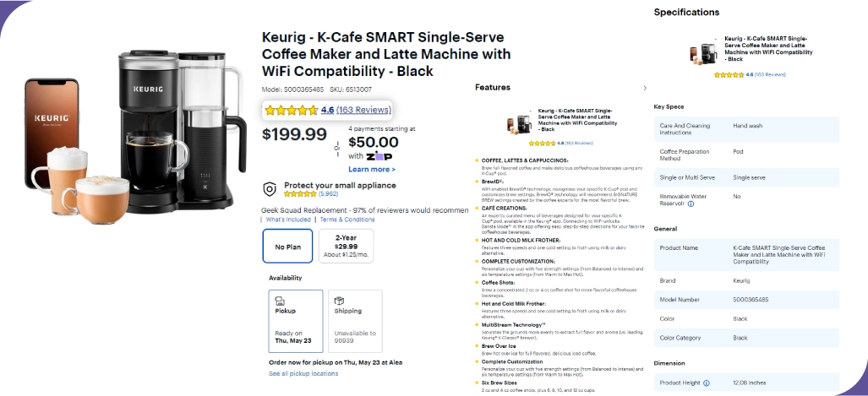The image size is (868, 396).
Task: Choose Shipping as the delivery method
Action: coord(354,320)
